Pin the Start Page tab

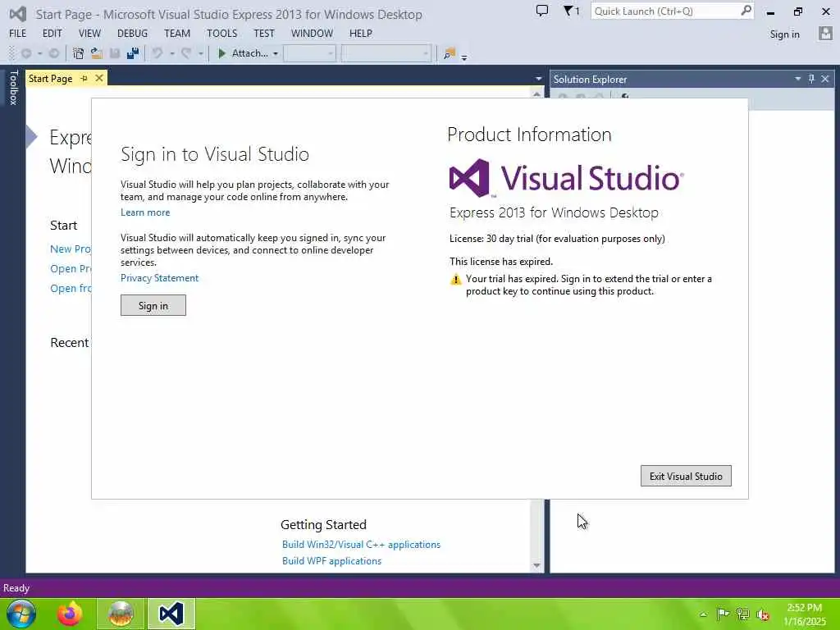point(84,79)
